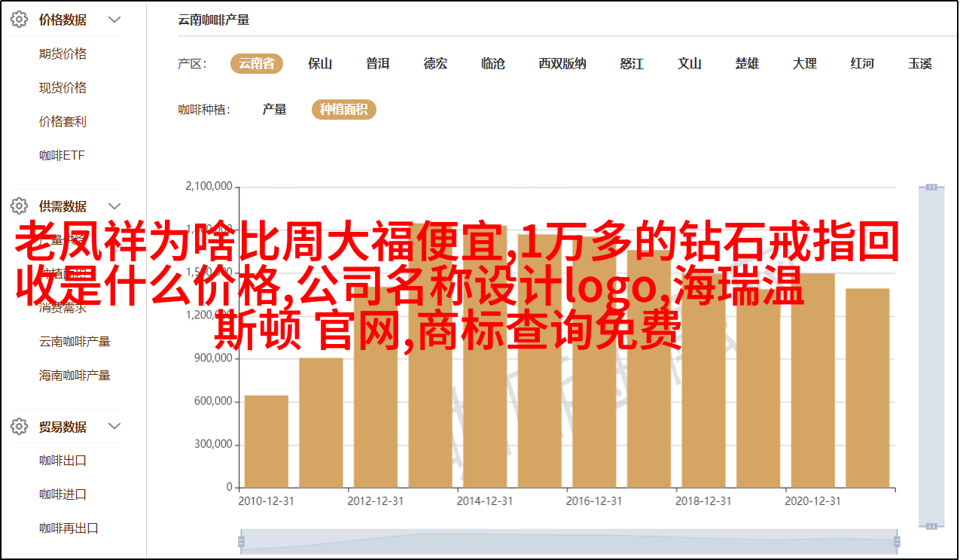Click the 云南咖啡产量 page heading
960x560 pixels.
214,20
